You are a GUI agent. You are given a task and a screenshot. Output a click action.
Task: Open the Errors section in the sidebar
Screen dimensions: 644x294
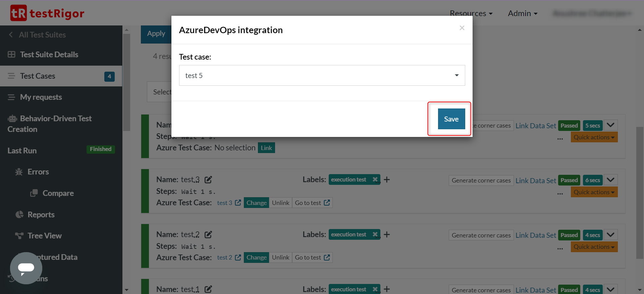[x=38, y=172]
